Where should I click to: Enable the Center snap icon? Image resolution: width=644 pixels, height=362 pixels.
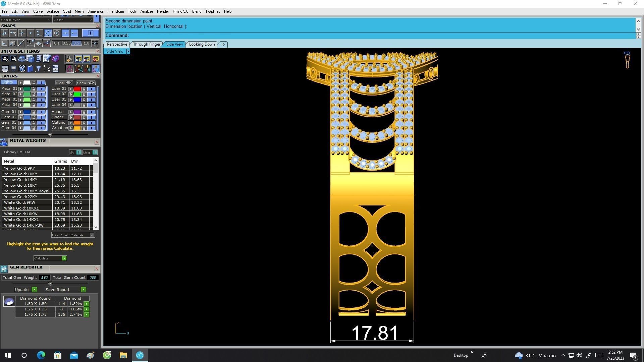pyautogui.click(x=57, y=33)
